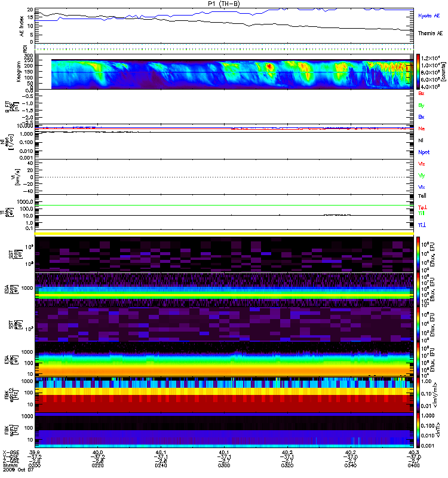Select the Themis AE legend label
Viewport: 448px width, 478px height.
[430, 33]
